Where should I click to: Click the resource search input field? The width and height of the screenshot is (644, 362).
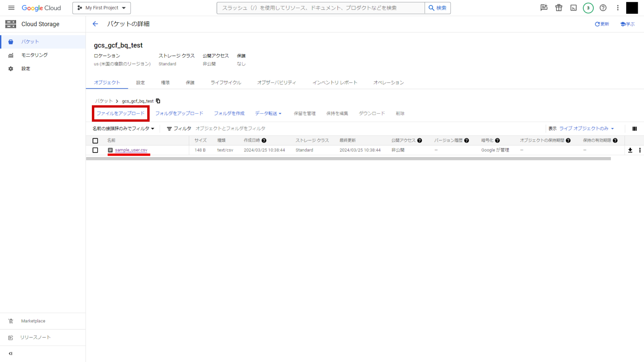[x=320, y=8]
